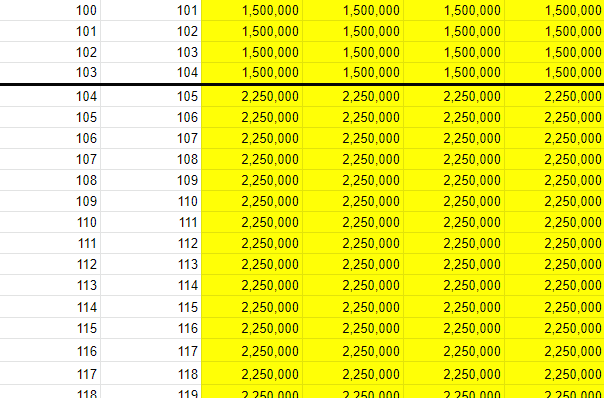
Task: Select the 102 cell left of 103
Action: [50, 52]
